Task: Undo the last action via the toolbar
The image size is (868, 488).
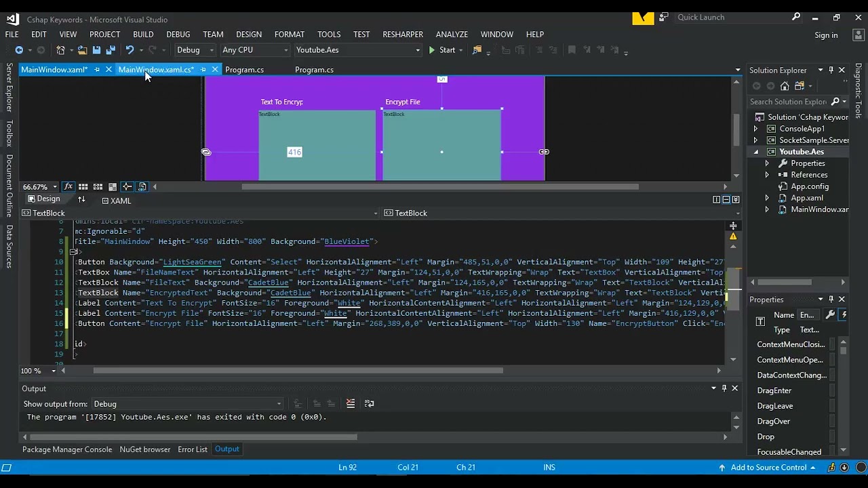Action: (x=130, y=50)
